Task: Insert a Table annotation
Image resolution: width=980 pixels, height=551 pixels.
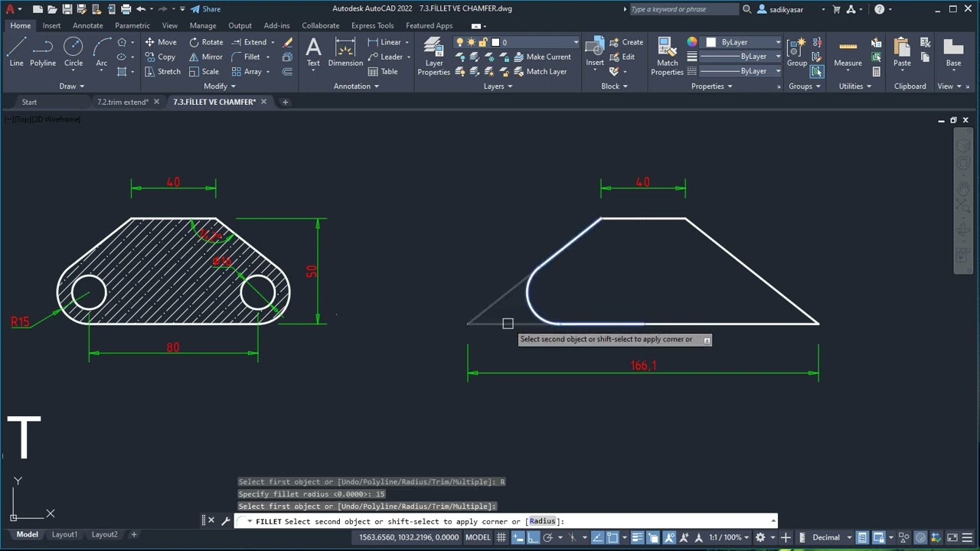Action: (383, 71)
